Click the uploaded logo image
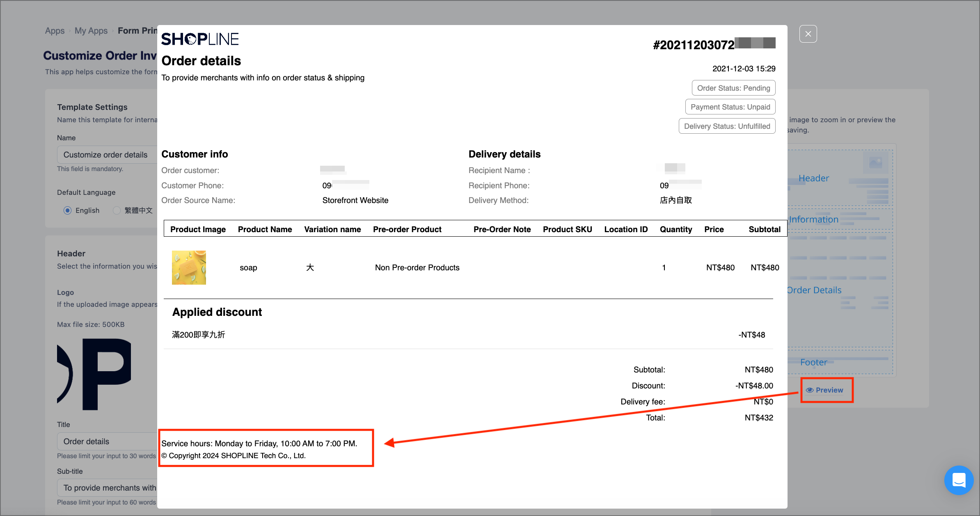980x516 pixels. [x=94, y=374]
